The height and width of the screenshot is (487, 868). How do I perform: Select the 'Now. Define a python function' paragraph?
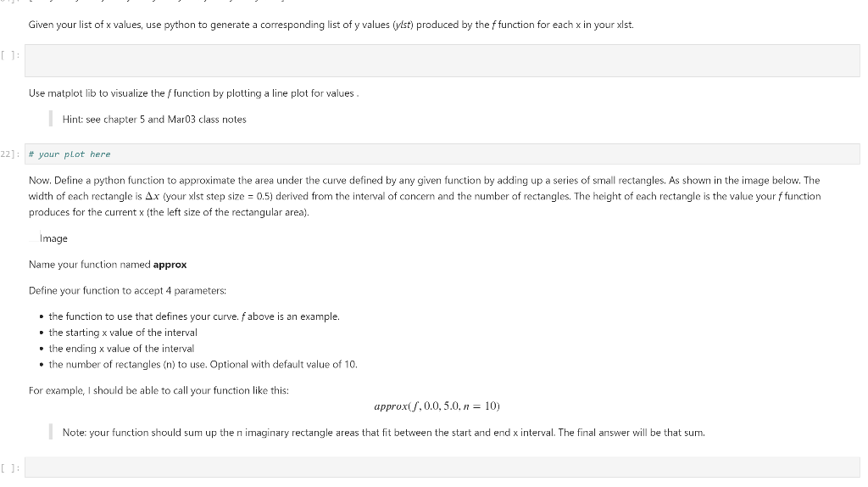coord(424,196)
